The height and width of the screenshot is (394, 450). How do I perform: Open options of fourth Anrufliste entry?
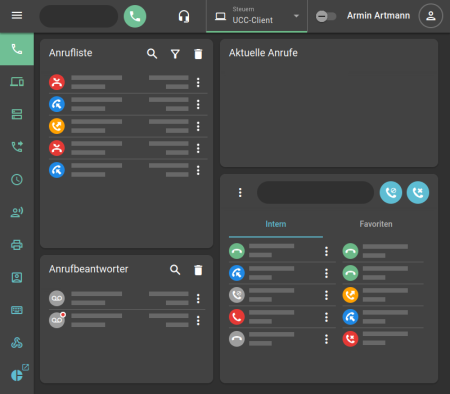(x=198, y=148)
